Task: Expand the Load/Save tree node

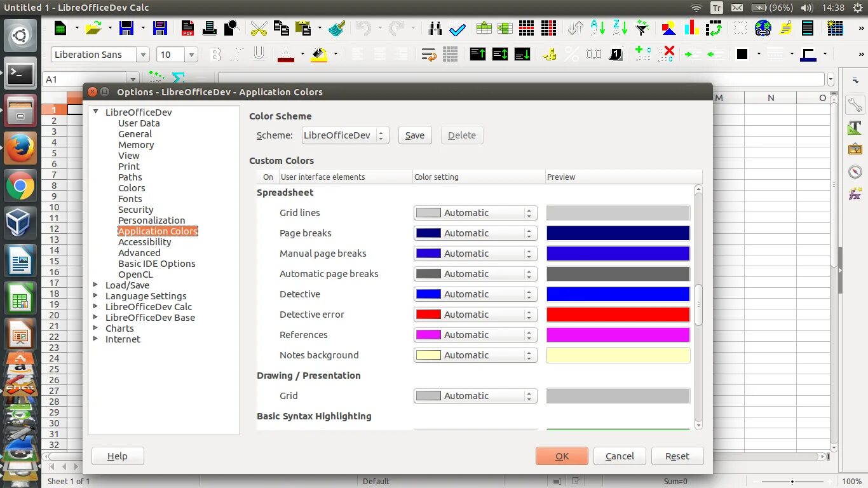Action: [96, 285]
